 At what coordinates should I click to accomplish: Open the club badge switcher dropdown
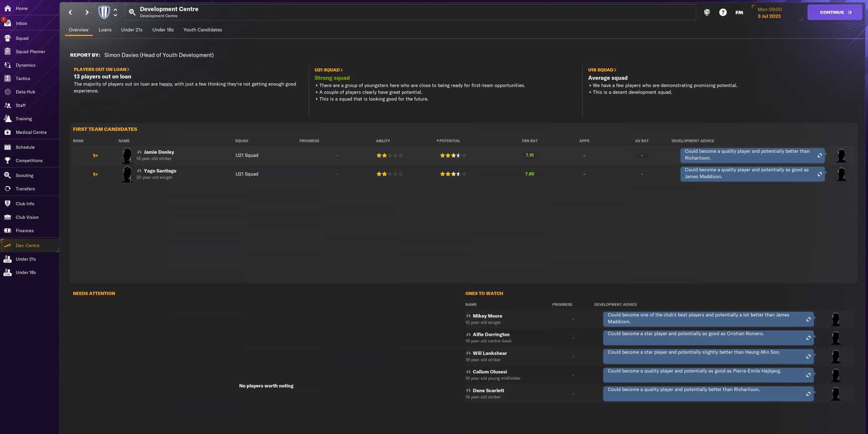tap(115, 12)
